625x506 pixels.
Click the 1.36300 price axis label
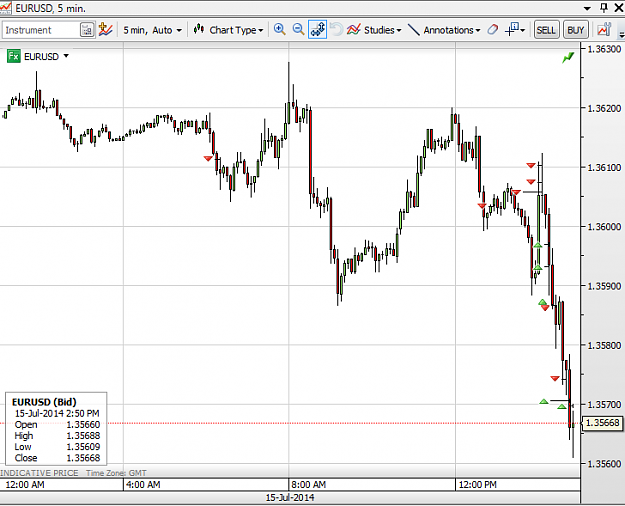tap(604, 49)
